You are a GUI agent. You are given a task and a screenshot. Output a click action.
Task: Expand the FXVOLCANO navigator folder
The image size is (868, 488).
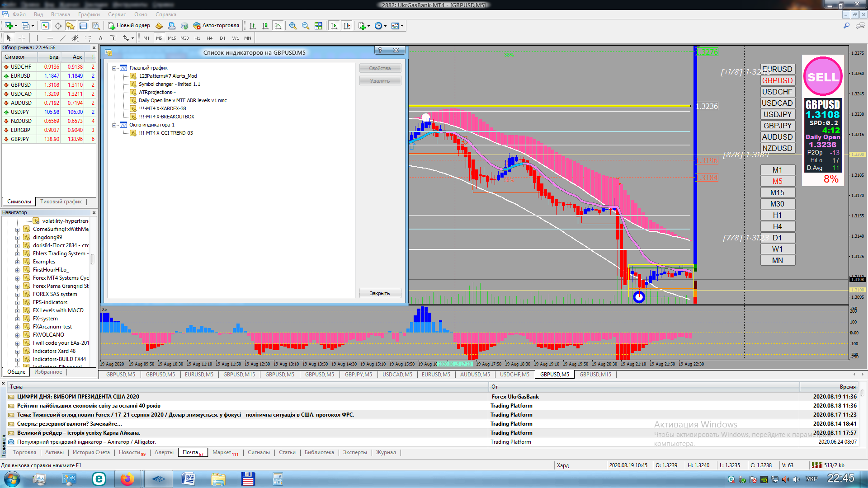point(18,335)
